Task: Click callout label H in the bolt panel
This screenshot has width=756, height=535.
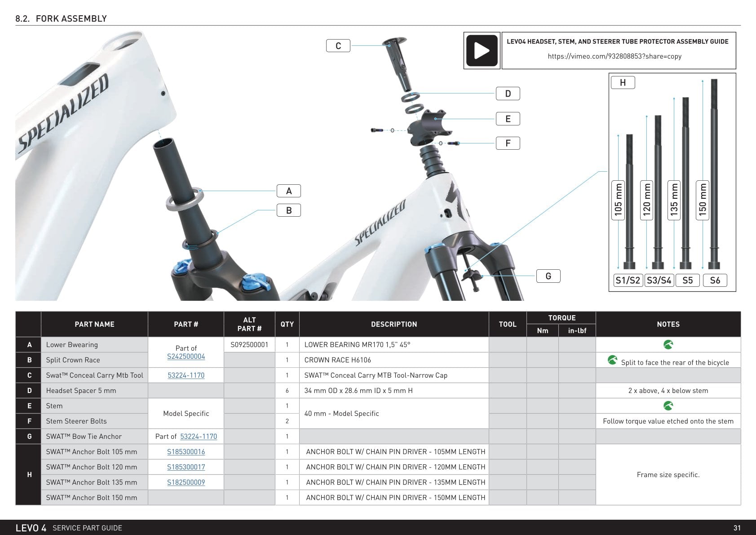Action: click(x=623, y=83)
